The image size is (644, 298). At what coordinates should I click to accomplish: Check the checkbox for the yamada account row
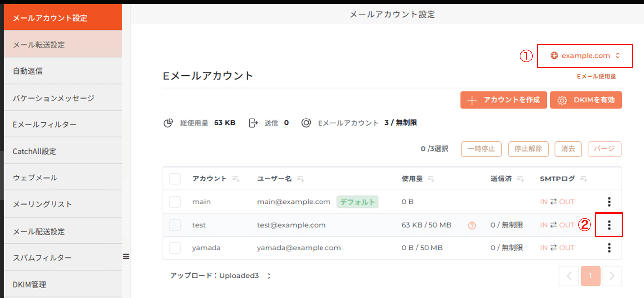coord(174,248)
